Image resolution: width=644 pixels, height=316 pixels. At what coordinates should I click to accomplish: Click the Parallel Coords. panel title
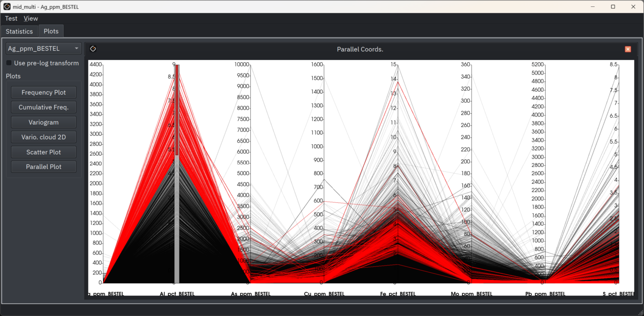[x=360, y=49]
